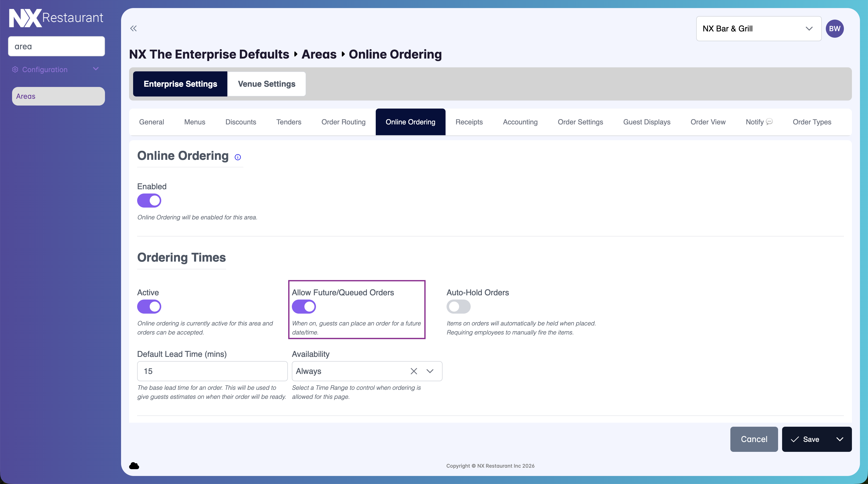The height and width of the screenshot is (484, 868).
Task: Click the Configuration gear icon
Action: 15,69
